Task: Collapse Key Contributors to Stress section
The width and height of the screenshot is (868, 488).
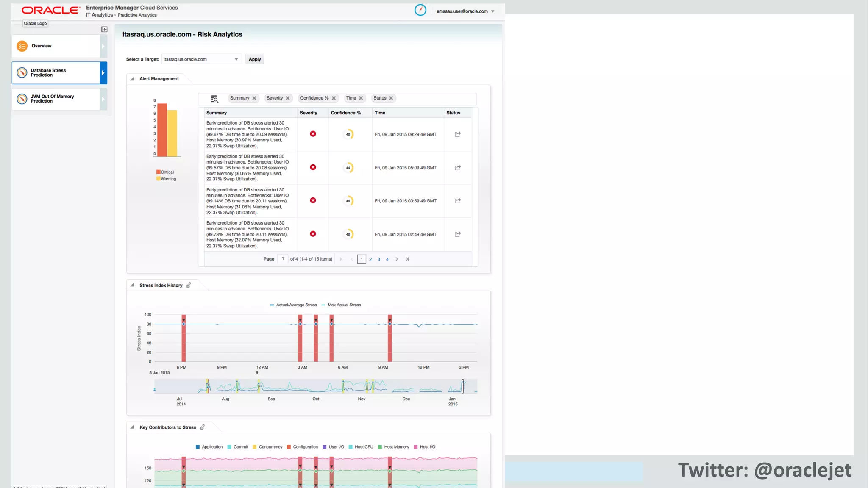Action: coord(132,427)
